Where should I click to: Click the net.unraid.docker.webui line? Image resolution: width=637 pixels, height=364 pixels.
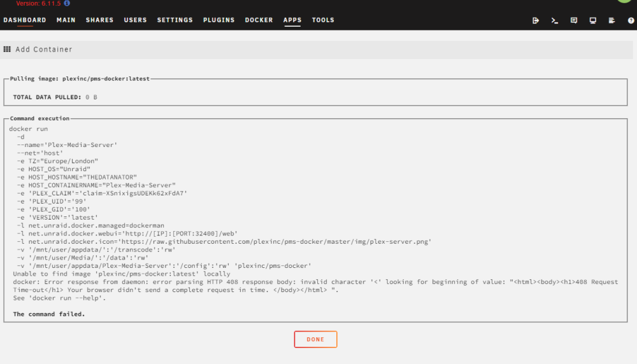coord(127,234)
